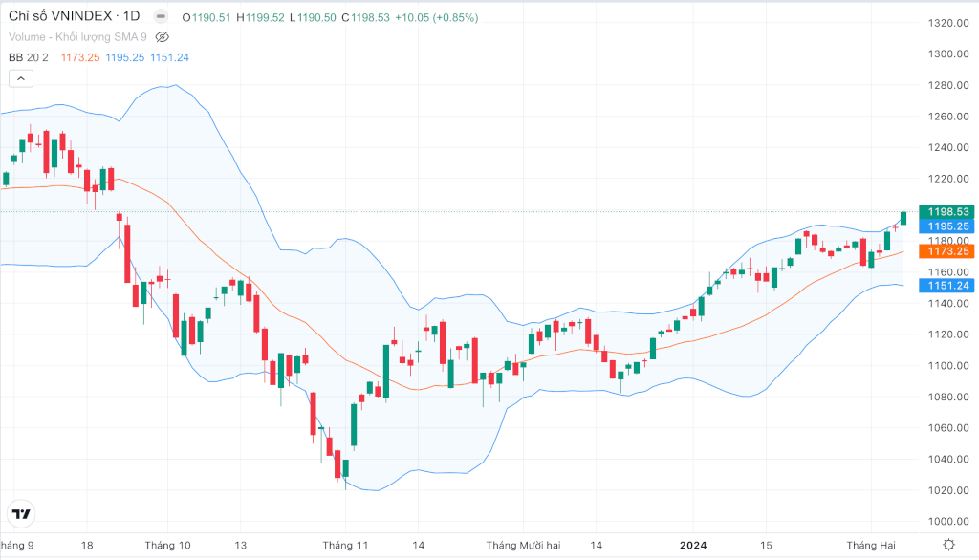Click the 2024 date label
This screenshot has height=560, width=979.
coord(693,545)
